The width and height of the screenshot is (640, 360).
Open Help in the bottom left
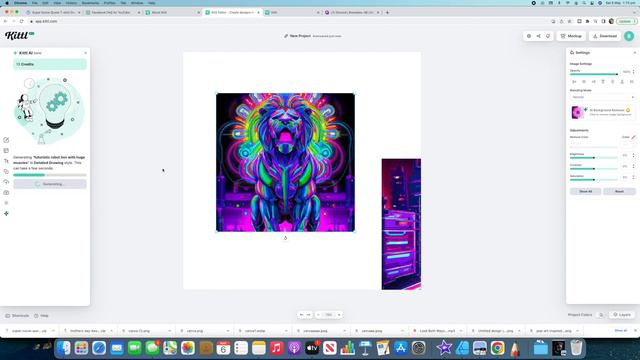click(x=41, y=316)
